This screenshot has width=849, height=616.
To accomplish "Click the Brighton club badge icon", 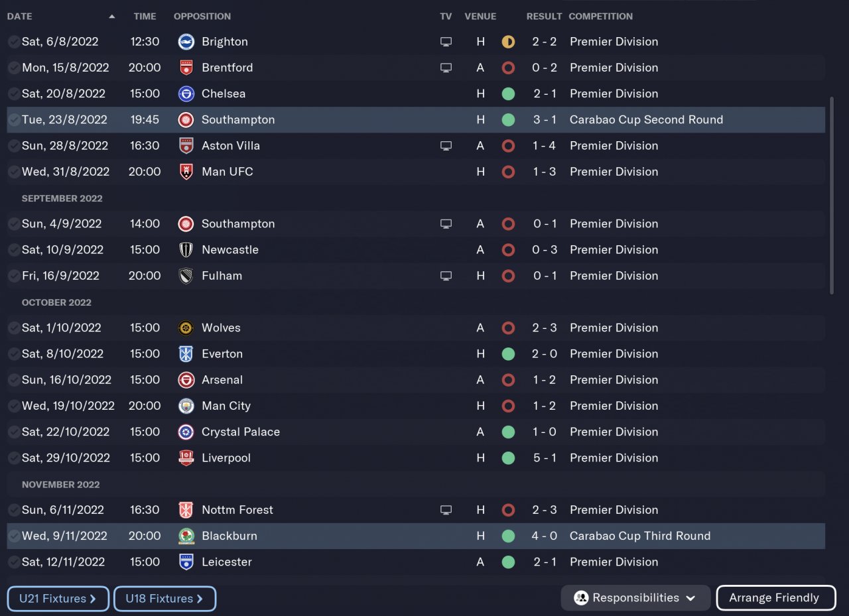I will click(x=186, y=42).
